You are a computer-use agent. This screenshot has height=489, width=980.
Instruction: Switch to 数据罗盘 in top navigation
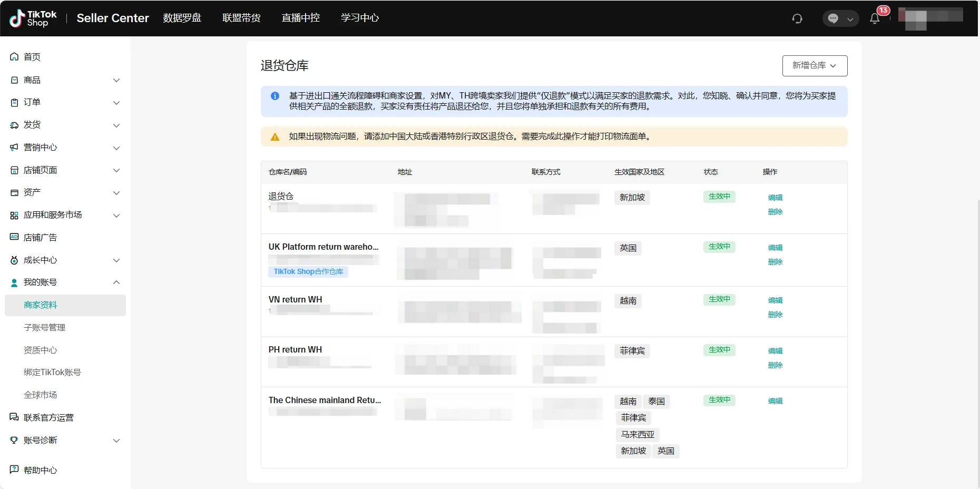point(182,18)
